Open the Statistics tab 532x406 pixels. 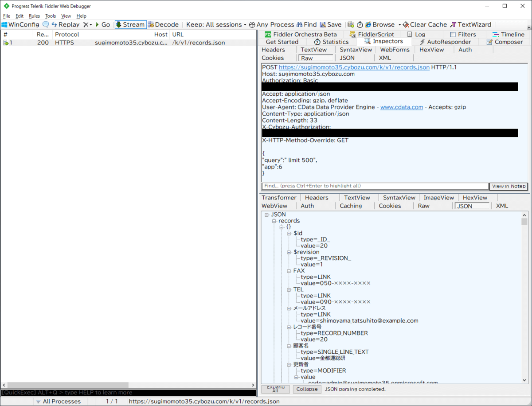(331, 42)
